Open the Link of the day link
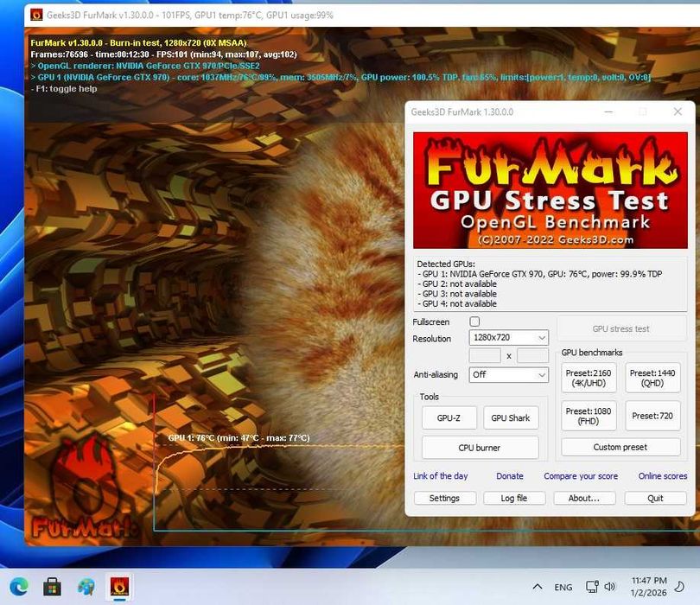 (440, 476)
